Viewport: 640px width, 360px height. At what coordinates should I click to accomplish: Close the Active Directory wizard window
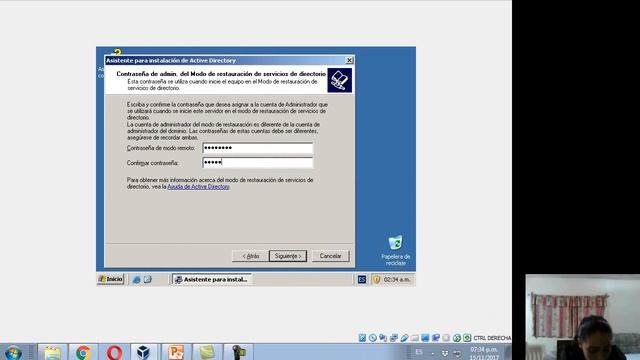[x=349, y=60]
